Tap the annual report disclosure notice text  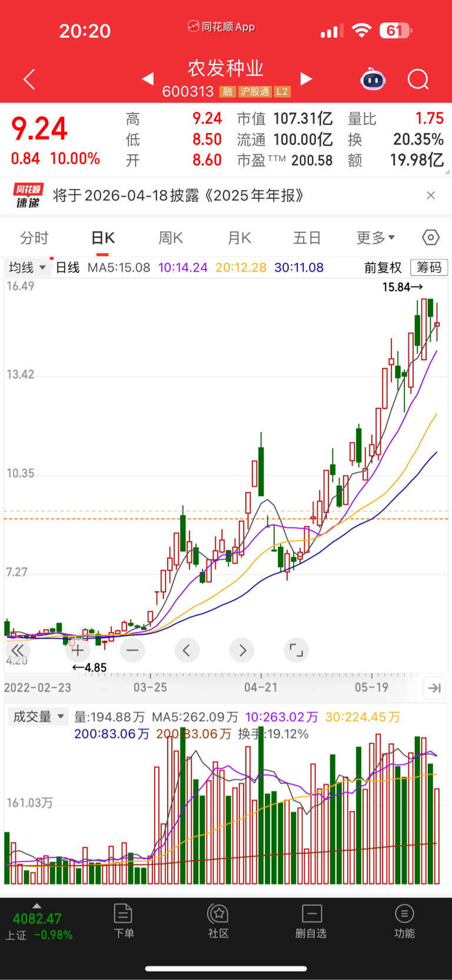pyautogui.click(x=178, y=195)
